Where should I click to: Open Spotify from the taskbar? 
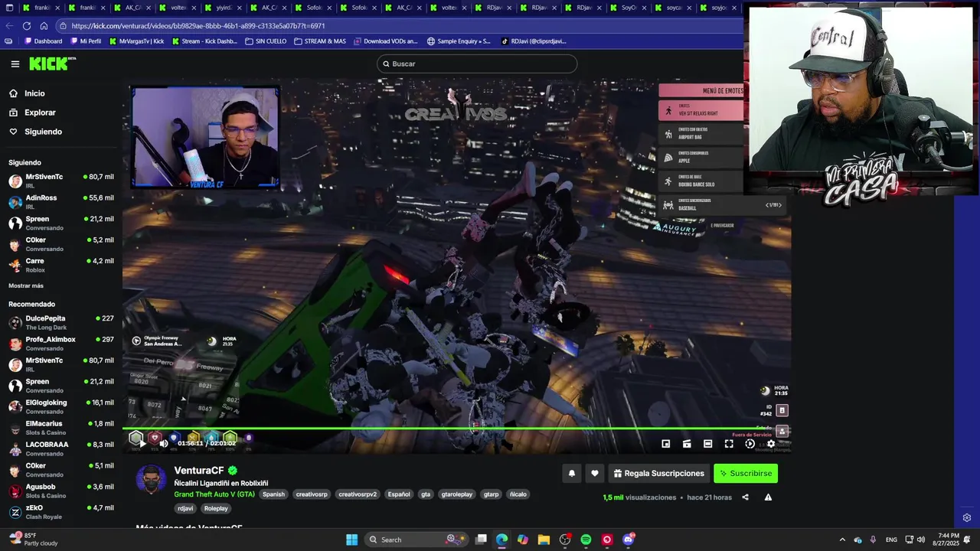[586, 540]
